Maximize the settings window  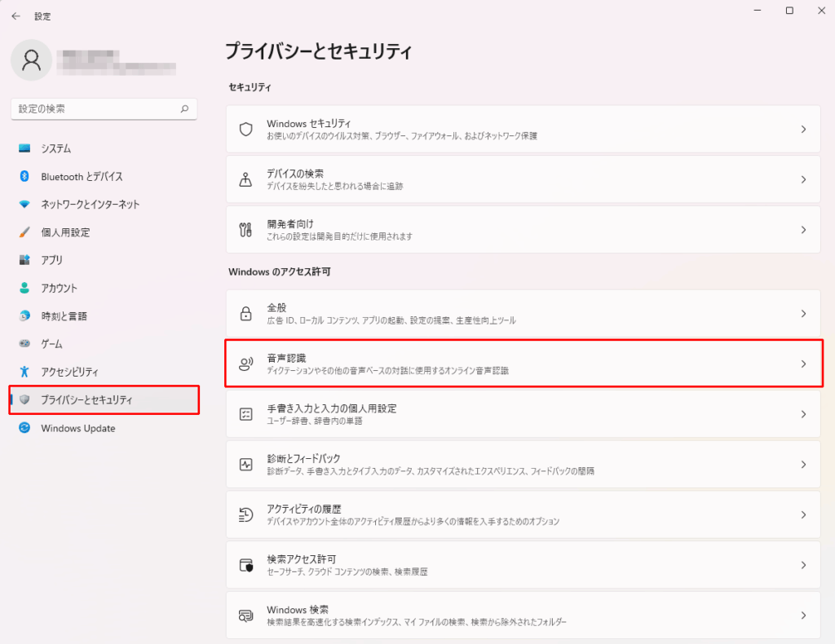(789, 11)
